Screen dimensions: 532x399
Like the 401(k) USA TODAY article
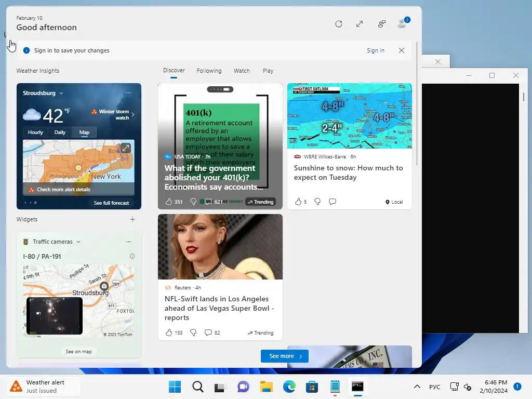pyautogui.click(x=169, y=202)
